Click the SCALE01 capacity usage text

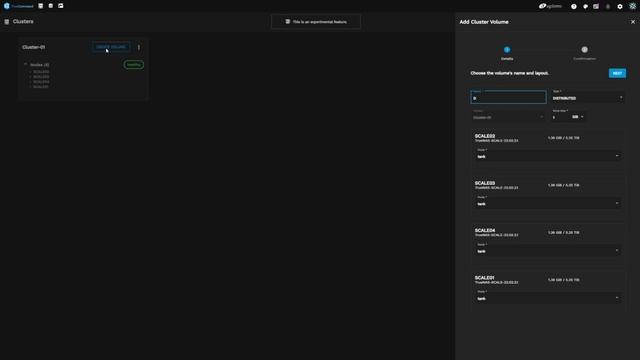pyautogui.click(x=563, y=280)
